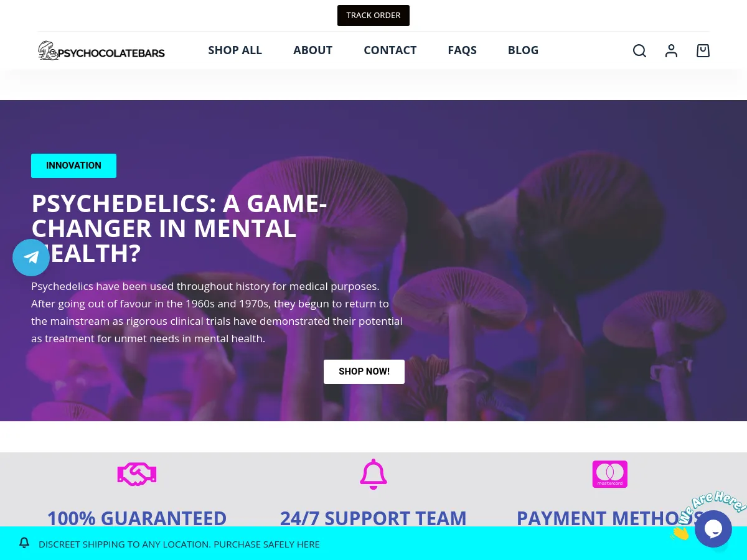The image size is (747, 560).
Task: Go to the ABOUT page
Action: (313, 50)
